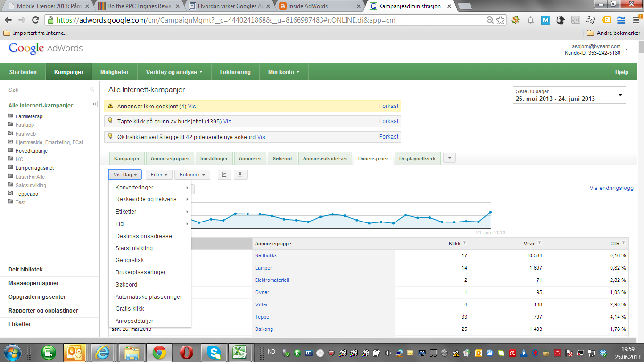This screenshot has height=362, width=644.
Task: Open the Balkong ad group link
Action: coord(264,329)
